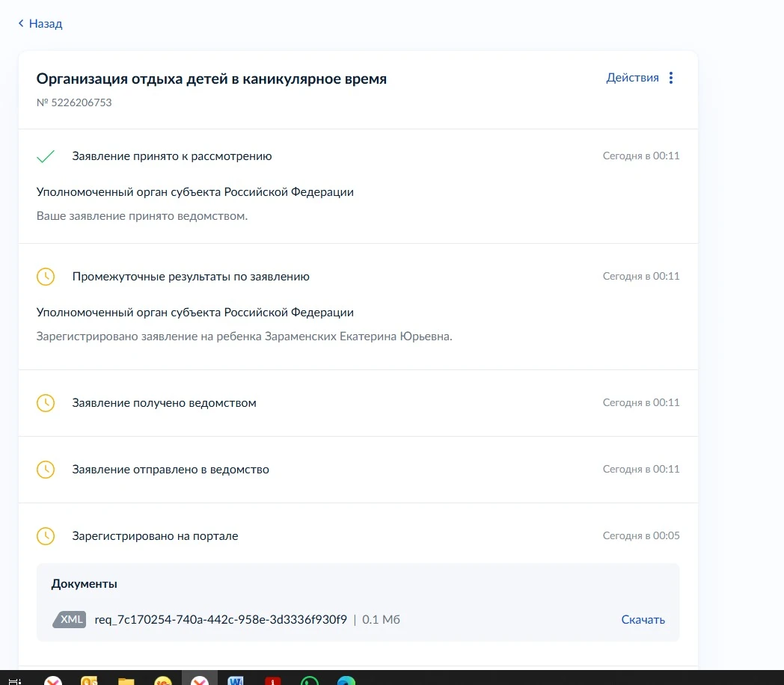Click the three-dot more options icon

671,78
